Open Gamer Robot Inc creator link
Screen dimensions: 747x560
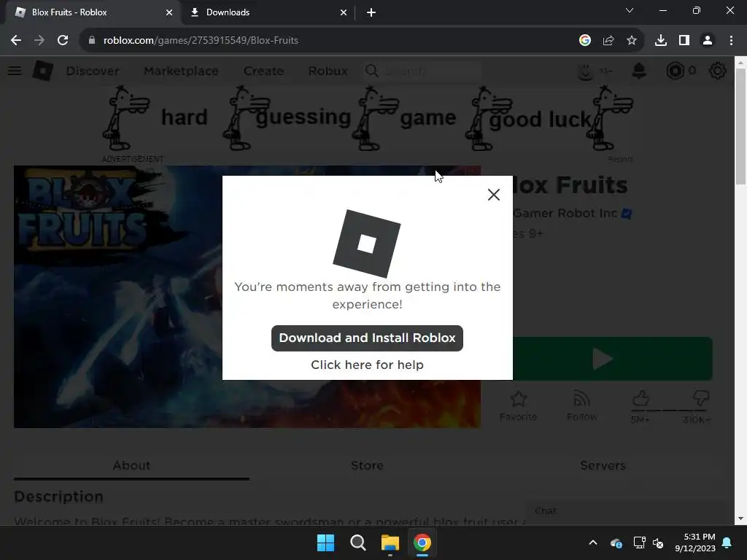tap(565, 214)
